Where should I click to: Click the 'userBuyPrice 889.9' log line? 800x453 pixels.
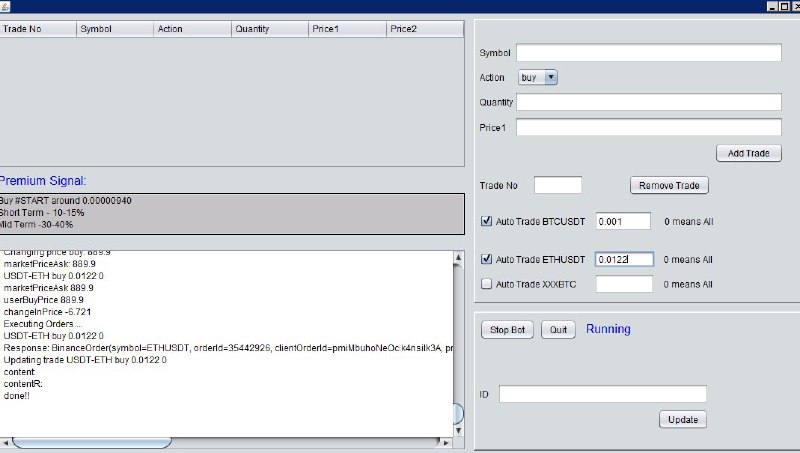click(43, 299)
